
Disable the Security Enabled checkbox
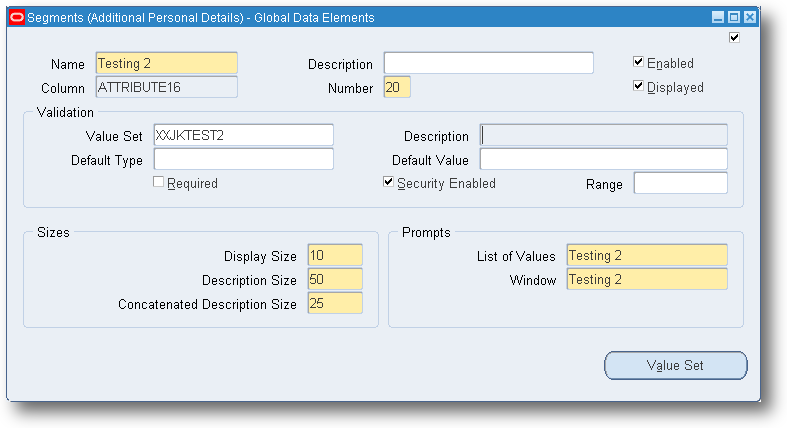tap(388, 182)
